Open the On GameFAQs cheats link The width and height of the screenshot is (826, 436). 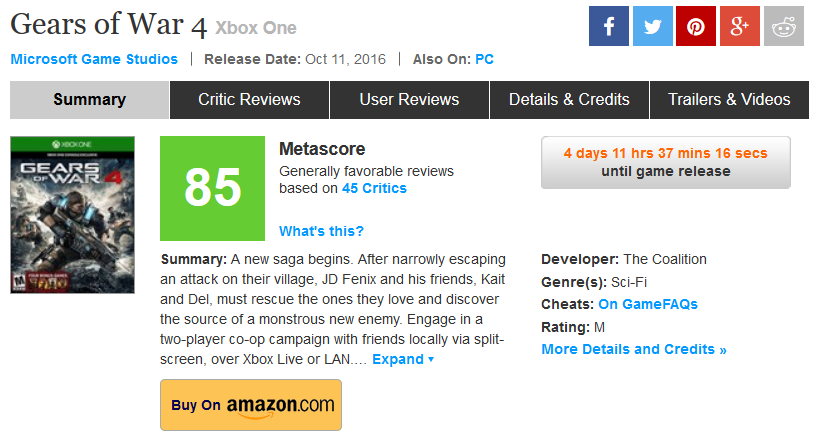point(648,304)
